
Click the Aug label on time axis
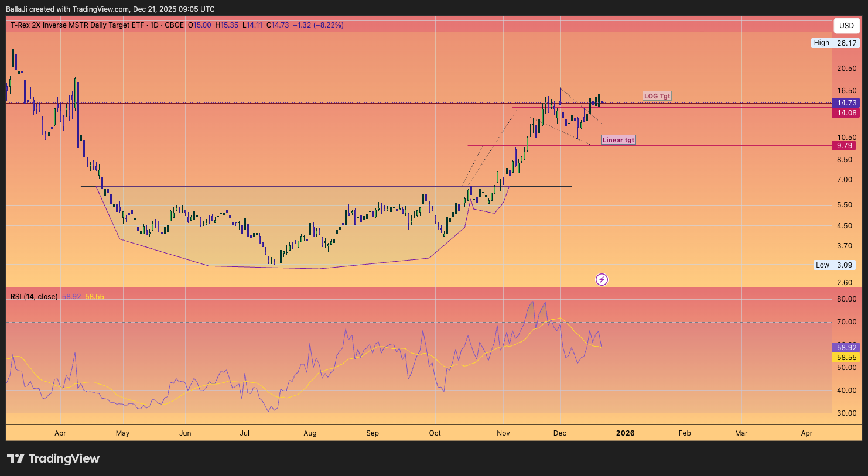click(310, 433)
